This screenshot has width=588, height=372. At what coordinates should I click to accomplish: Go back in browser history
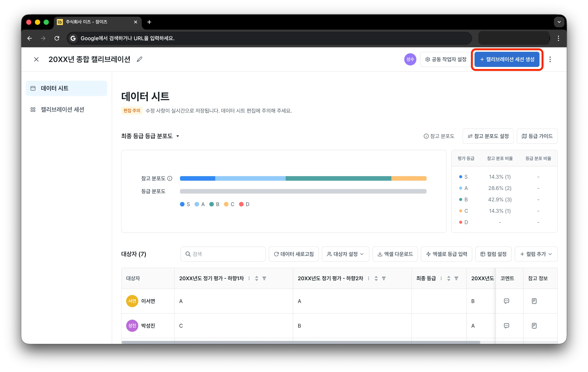(30, 38)
